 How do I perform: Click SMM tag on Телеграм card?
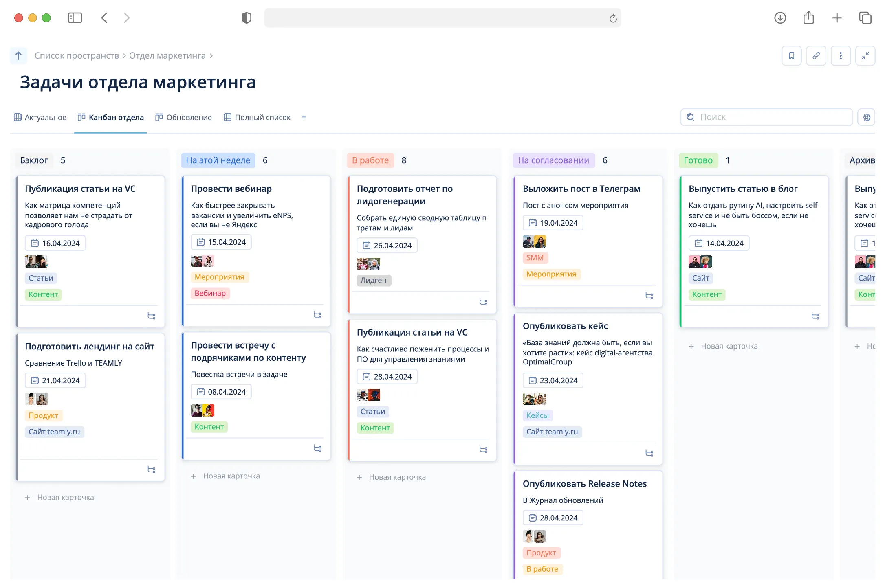tap(535, 258)
